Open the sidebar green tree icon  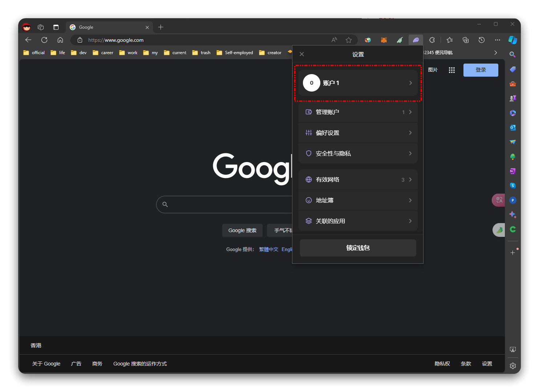[512, 157]
